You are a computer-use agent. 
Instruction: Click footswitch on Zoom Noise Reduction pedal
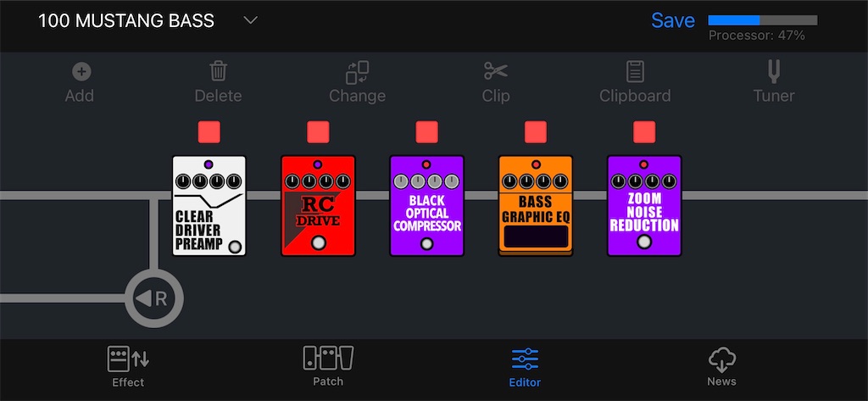[644, 242]
